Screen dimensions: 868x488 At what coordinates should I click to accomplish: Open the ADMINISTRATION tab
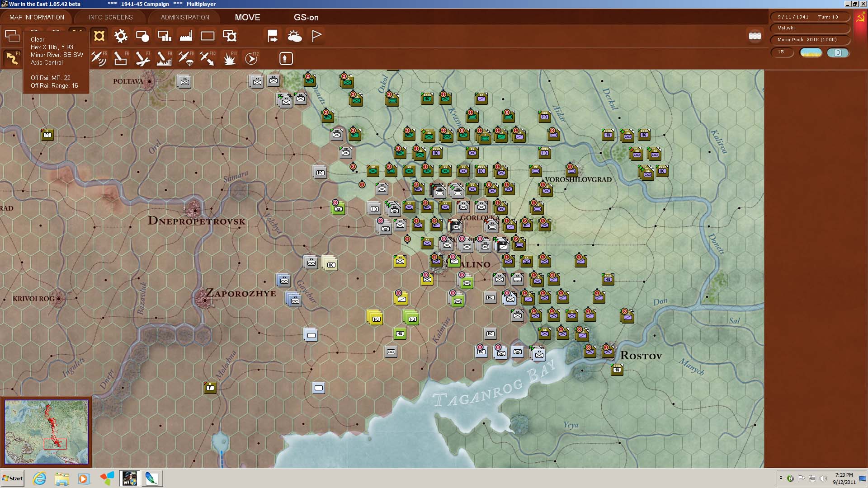(x=185, y=17)
